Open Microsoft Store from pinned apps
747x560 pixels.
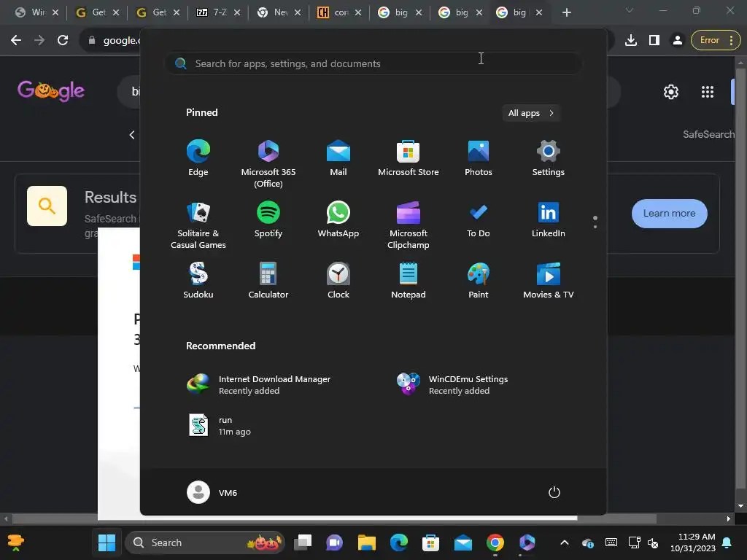point(409,158)
